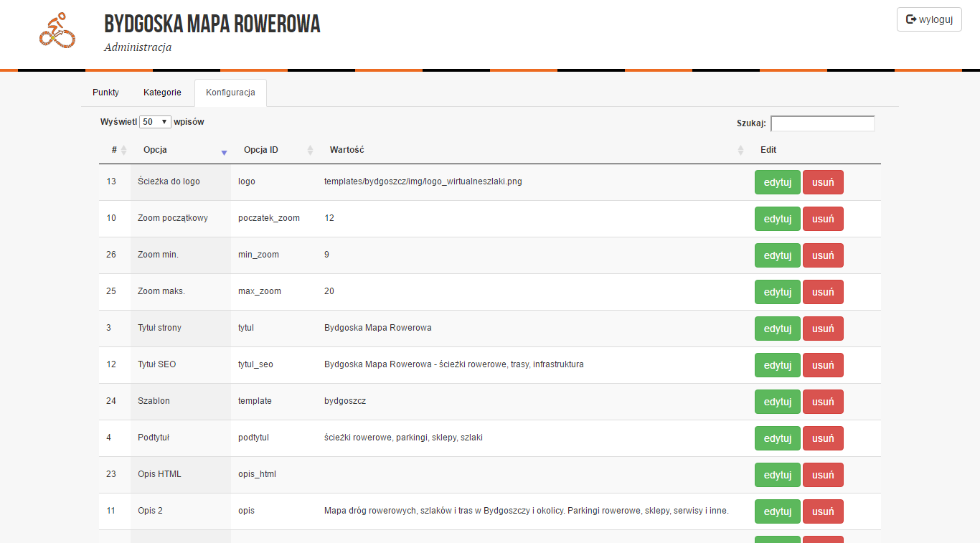980x543 pixels.
Task: Sort by Opcja ID column arrows
Action: tap(310, 150)
